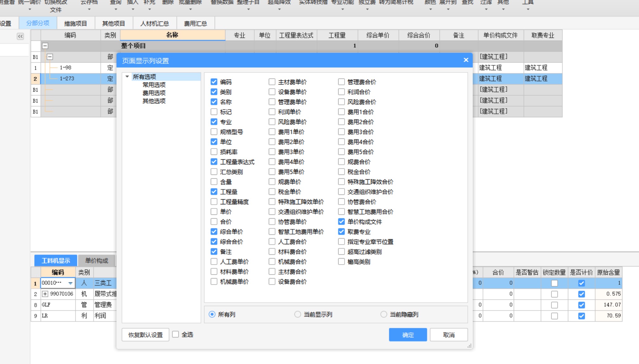Viewport: 639px width, 364px height.
Task: Collapse the first B1 section row
Action: pos(50,57)
